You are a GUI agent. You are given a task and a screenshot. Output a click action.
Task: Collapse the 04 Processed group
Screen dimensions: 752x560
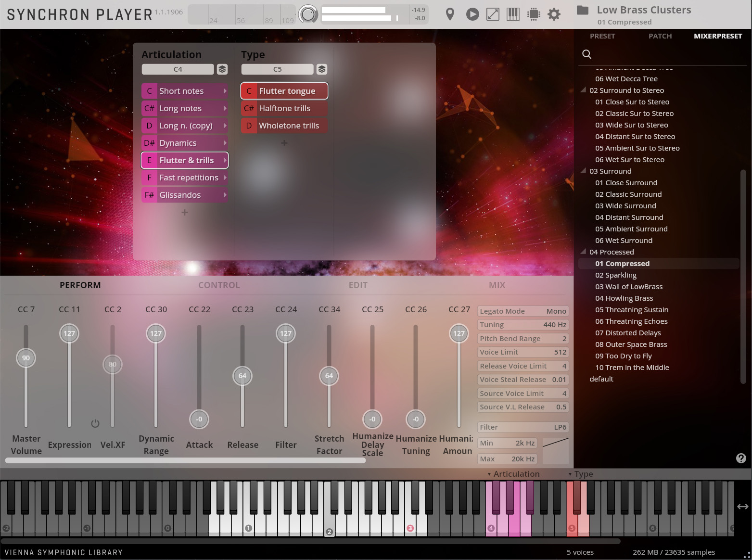(x=584, y=252)
